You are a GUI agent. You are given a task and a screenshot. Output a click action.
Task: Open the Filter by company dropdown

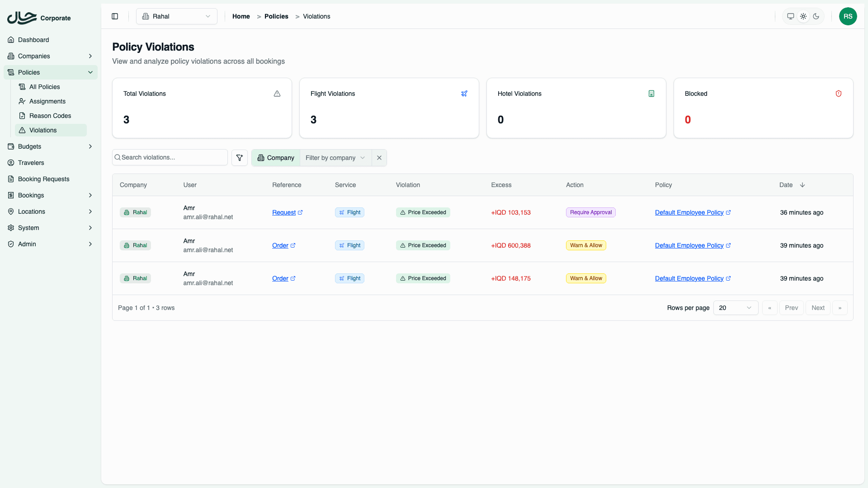click(x=335, y=158)
